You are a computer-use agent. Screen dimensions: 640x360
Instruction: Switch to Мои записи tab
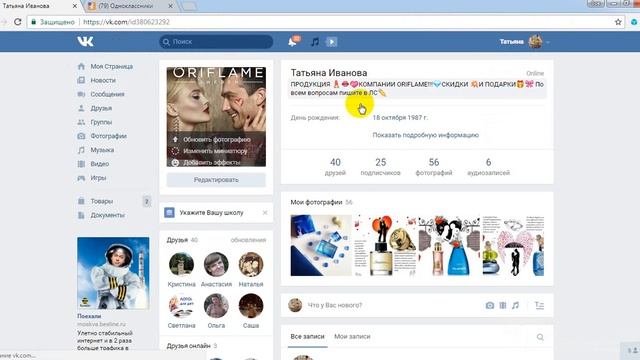point(352,337)
